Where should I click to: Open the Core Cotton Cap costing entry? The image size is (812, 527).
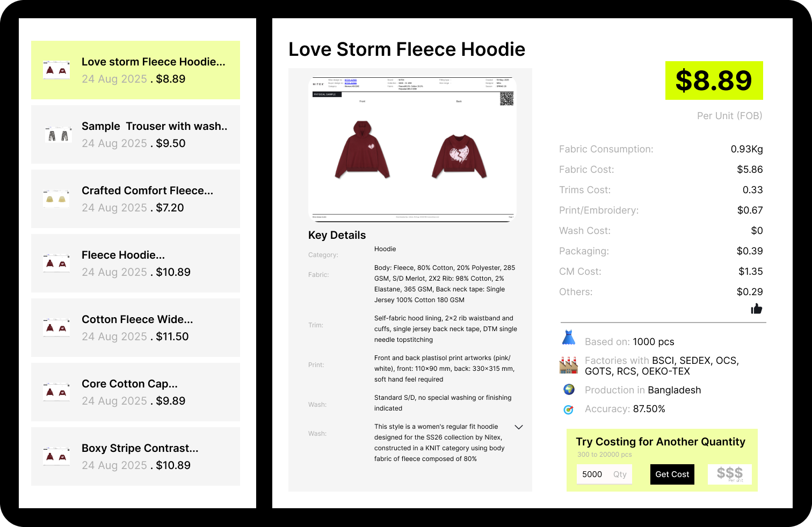pos(135,392)
